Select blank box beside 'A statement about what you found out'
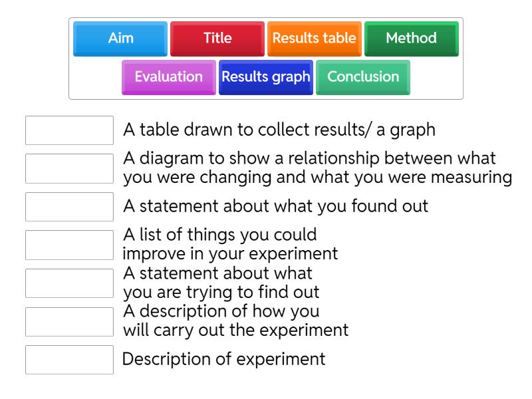This screenshot has width=532, height=399. tap(69, 207)
